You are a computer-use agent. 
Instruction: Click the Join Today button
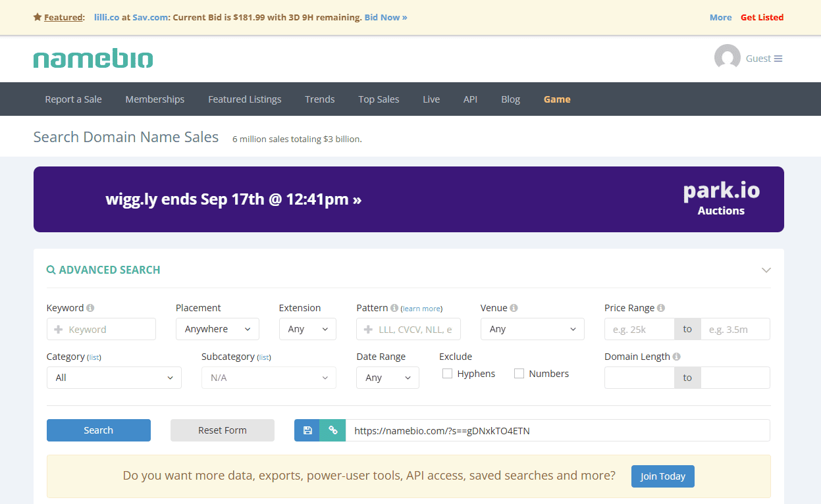point(662,476)
